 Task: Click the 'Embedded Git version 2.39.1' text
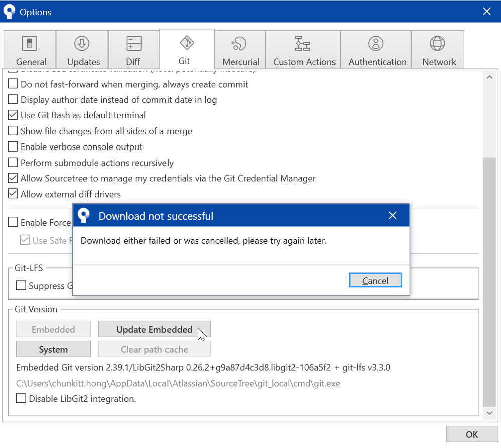pyautogui.click(x=203, y=367)
